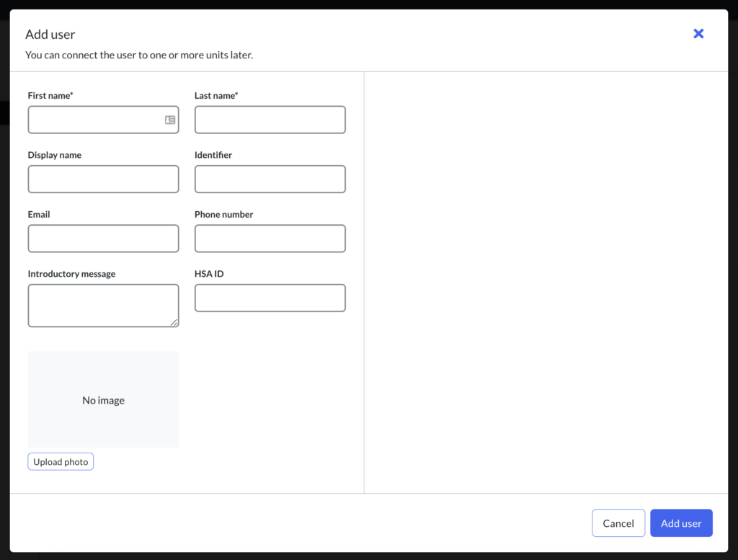Image resolution: width=738 pixels, height=560 pixels.
Task: Select the HSA ID input box
Action: pyautogui.click(x=270, y=298)
